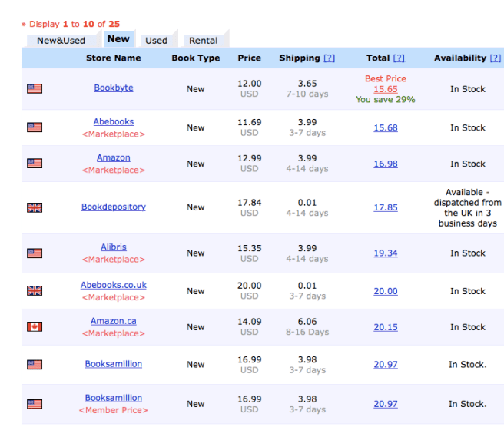Click the US flag icon beside Bookbyte
This screenshot has width=504, height=427.
pyautogui.click(x=35, y=89)
